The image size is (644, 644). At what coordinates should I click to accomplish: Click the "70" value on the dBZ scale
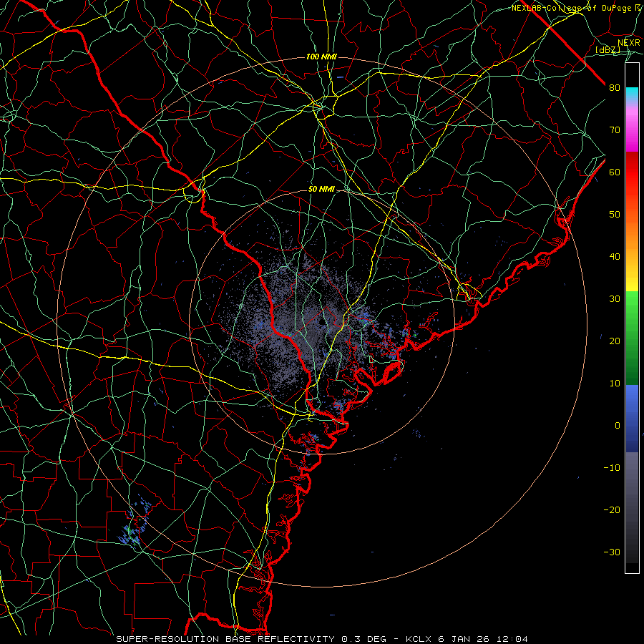coord(615,130)
